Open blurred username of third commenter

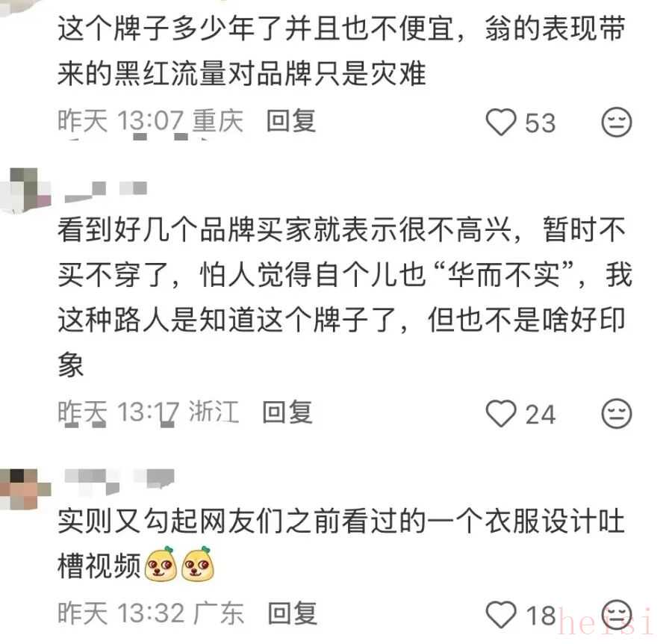point(119,482)
